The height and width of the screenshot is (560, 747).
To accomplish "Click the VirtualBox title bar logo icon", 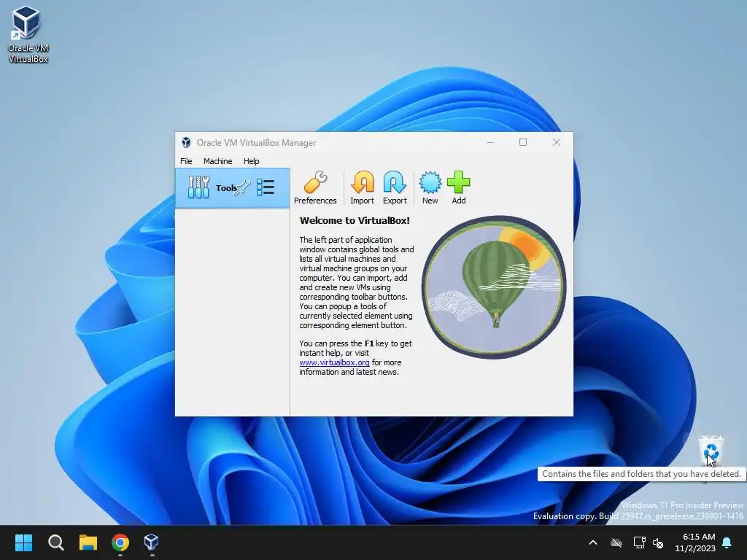I will [186, 142].
